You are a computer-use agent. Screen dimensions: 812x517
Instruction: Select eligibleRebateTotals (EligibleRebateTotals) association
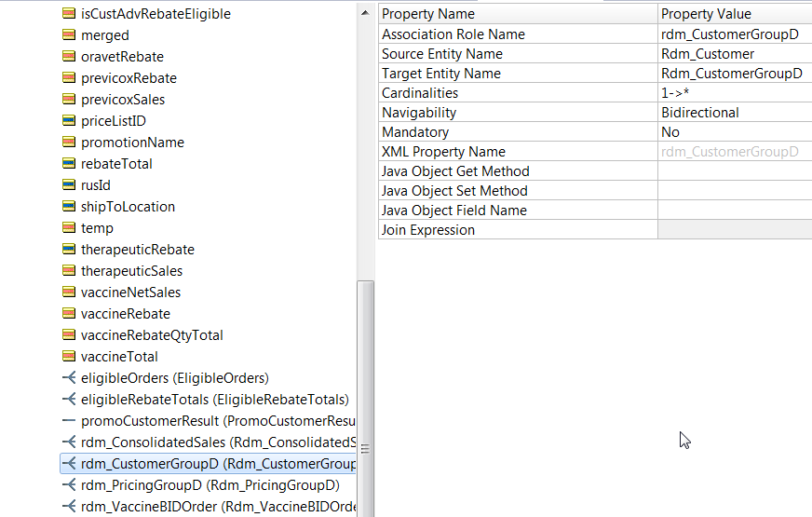click(215, 400)
